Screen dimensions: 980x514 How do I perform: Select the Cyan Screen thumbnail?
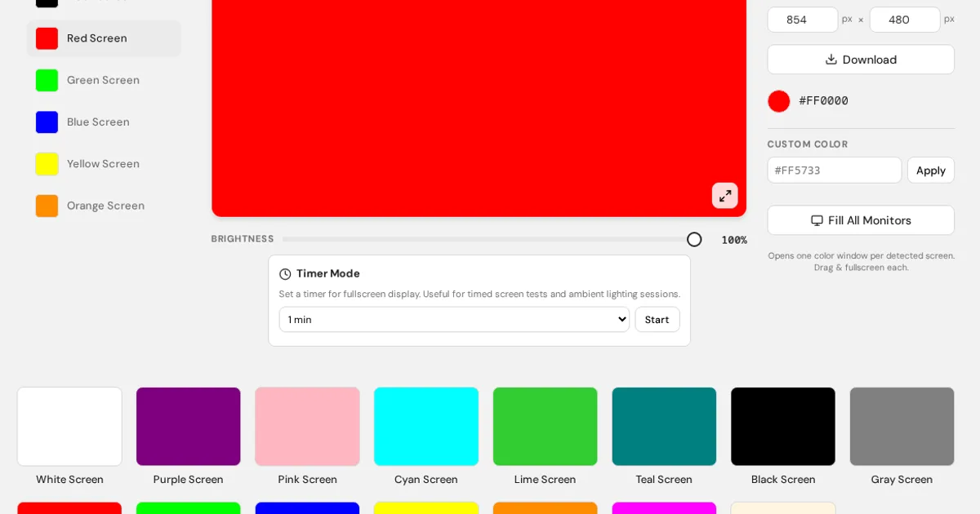(426, 427)
